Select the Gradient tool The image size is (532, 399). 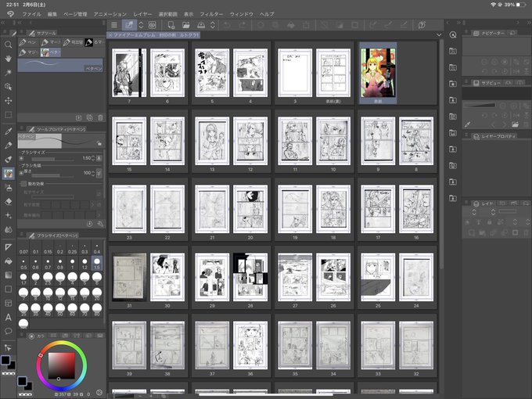pyautogui.click(x=8, y=275)
